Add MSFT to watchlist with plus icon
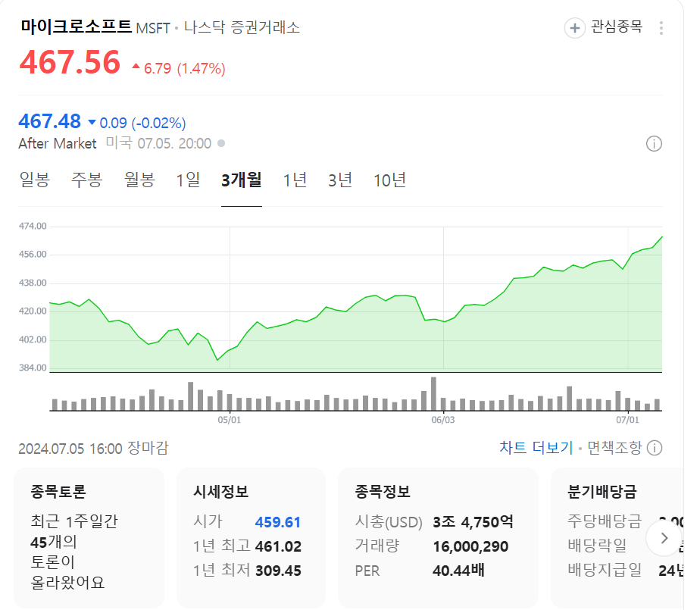The height and width of the screenshot is (610, 700). coord(574,28)
